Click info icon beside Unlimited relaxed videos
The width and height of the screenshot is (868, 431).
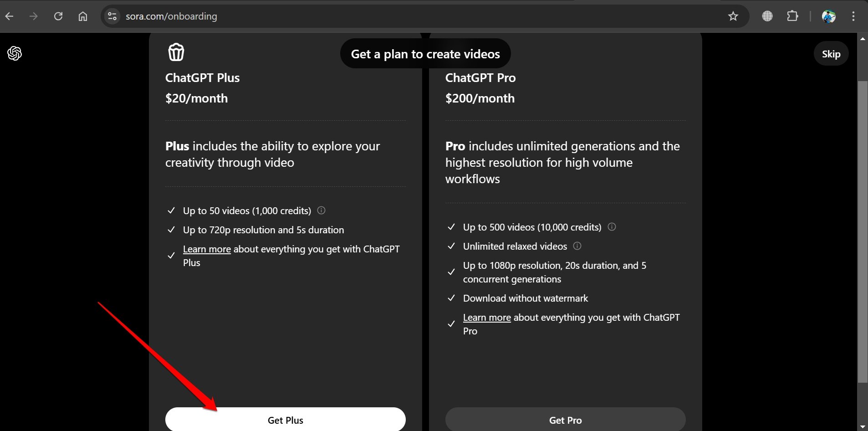(577, 246)
